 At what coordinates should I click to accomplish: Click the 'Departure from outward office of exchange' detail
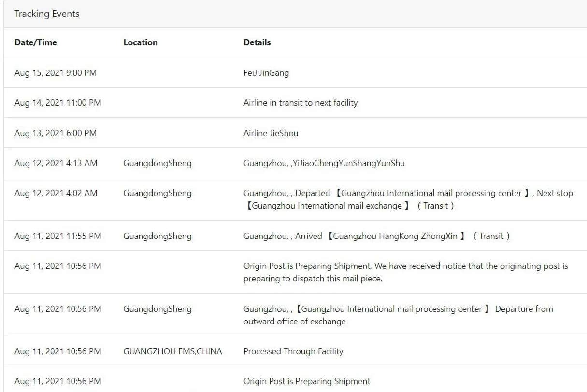pyautogui.click(x=398, y=315)
